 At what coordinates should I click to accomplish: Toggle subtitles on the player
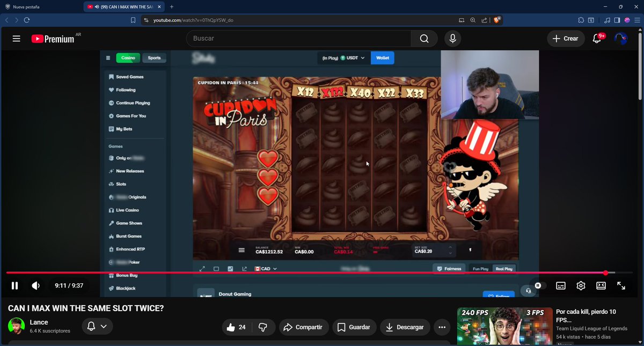pyautogui.click(x=561, y=286)
